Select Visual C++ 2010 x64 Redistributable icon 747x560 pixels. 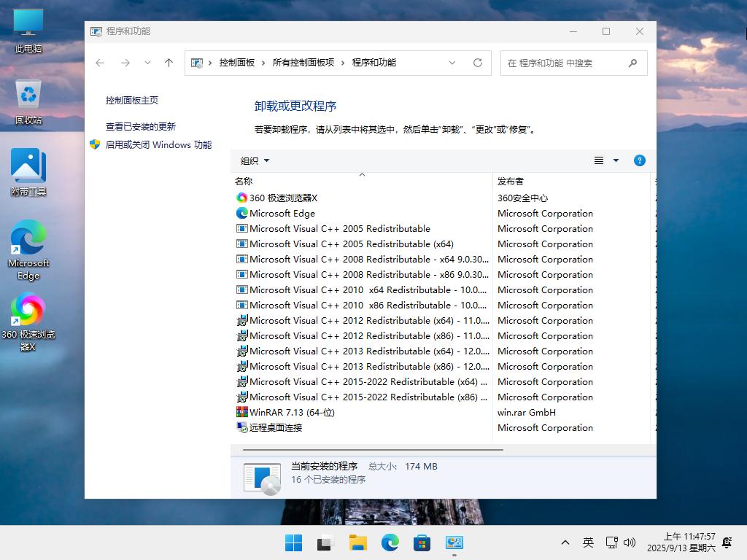tap(242, 289)
